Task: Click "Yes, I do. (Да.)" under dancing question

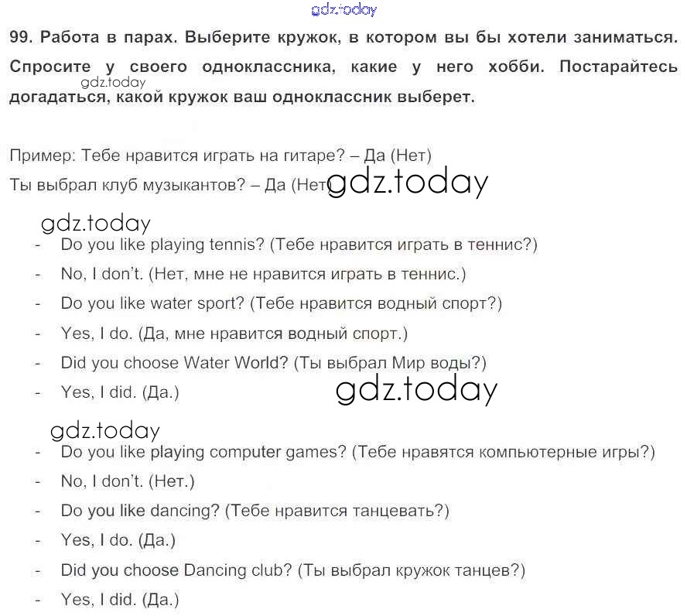Action: (x=118, y=540)
